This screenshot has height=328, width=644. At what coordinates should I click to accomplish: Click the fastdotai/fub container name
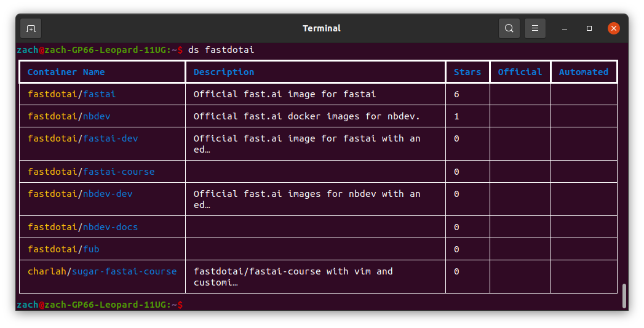click(63, 249)
